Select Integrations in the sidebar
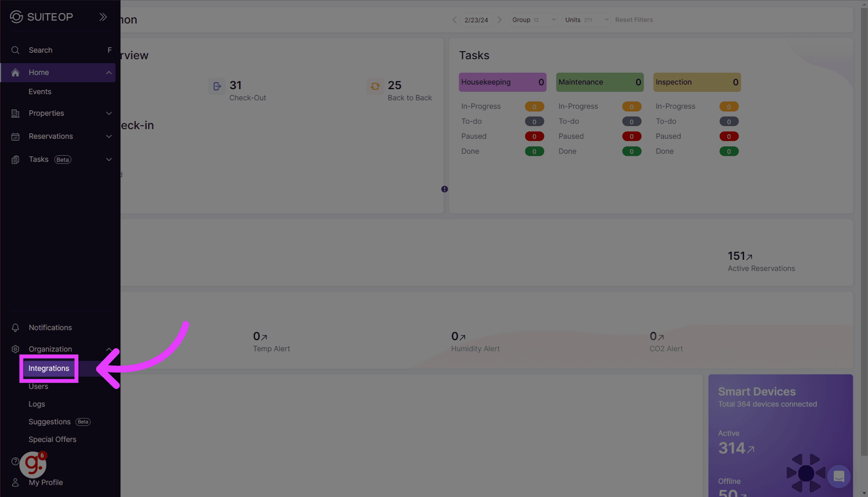Image resolution: width=868 pixels, height=497 pixels. click(48, 368)
